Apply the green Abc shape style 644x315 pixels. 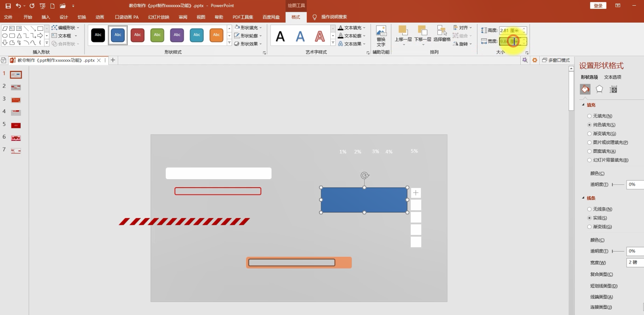pos(157,35)
